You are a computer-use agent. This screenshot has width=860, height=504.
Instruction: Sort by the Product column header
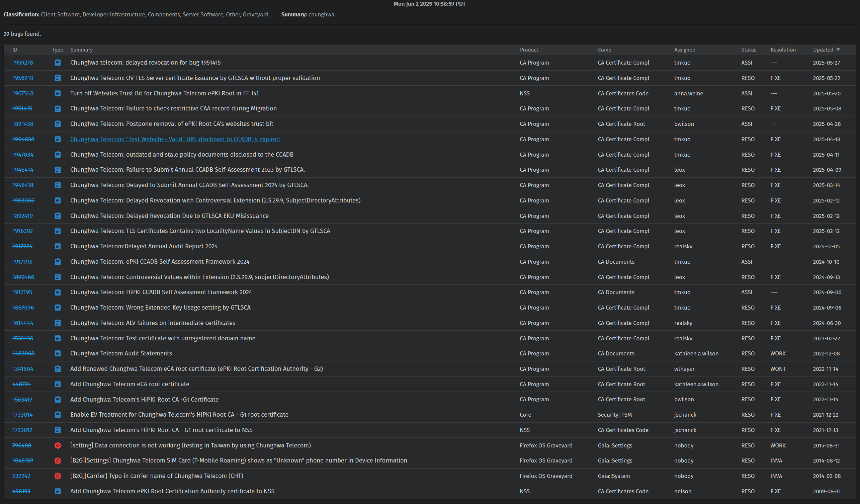pos(529,50)
